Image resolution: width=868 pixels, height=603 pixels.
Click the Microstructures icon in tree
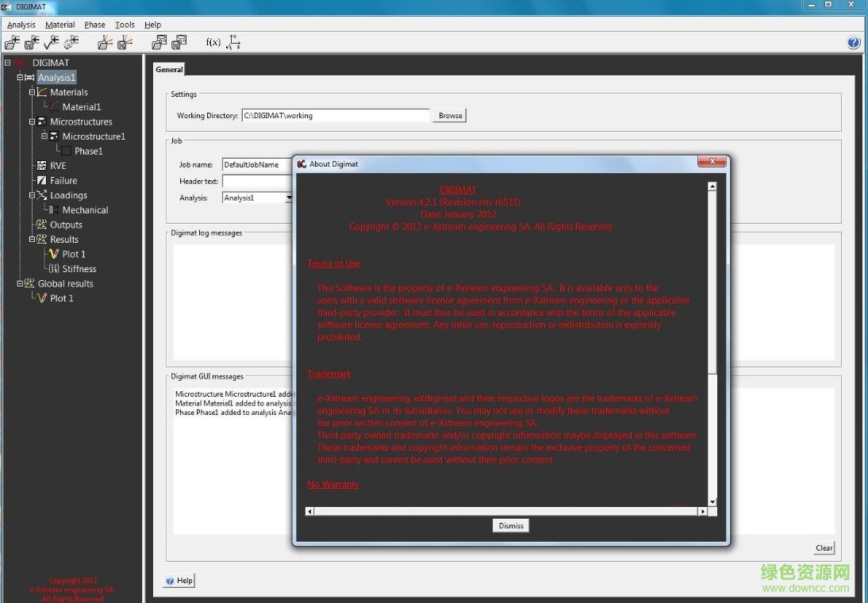point(41,121)
